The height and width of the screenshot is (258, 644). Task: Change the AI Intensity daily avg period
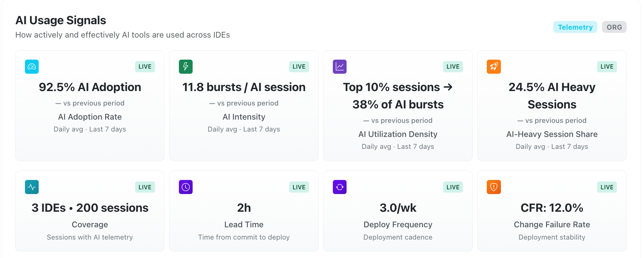244,129
